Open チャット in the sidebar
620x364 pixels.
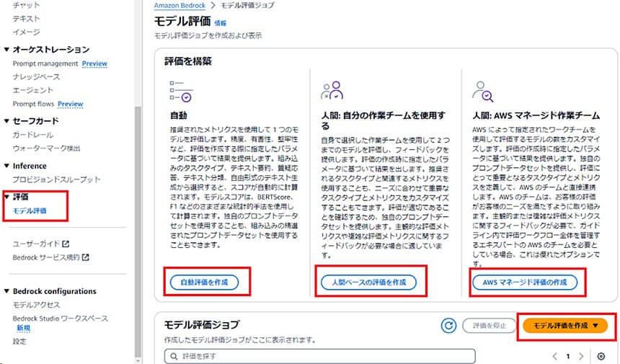tap(26, 5)
